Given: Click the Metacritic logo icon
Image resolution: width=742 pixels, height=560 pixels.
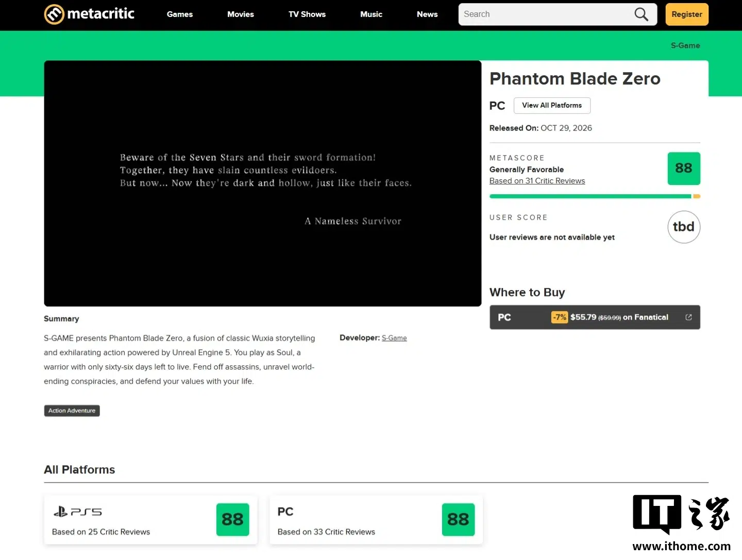Looking at the screenshot, I should 54,14.
